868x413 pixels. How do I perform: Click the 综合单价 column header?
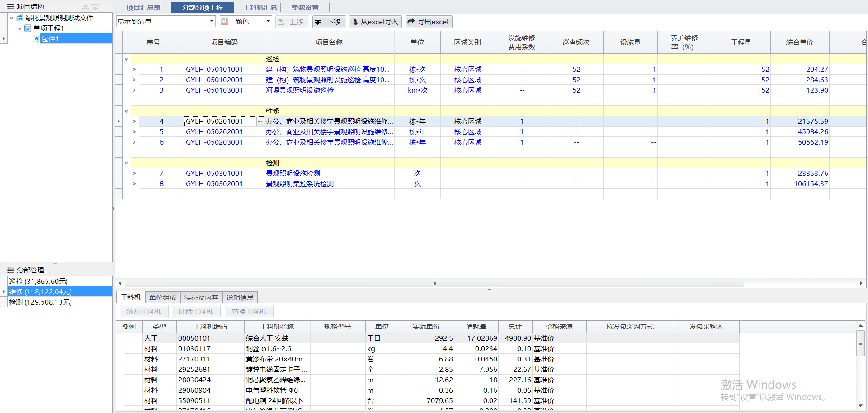(800, 42)
